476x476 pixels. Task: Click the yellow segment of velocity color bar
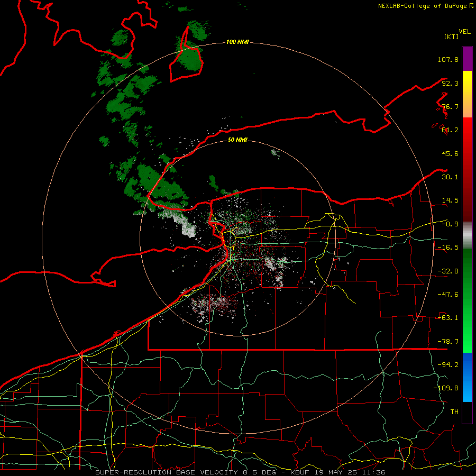[467, 94]
